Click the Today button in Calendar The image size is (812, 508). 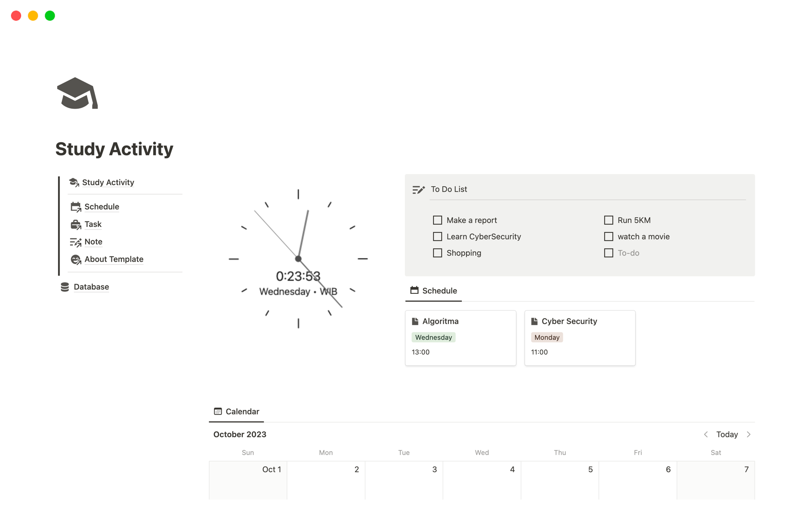pyautogui.click(x=727, y=434)
